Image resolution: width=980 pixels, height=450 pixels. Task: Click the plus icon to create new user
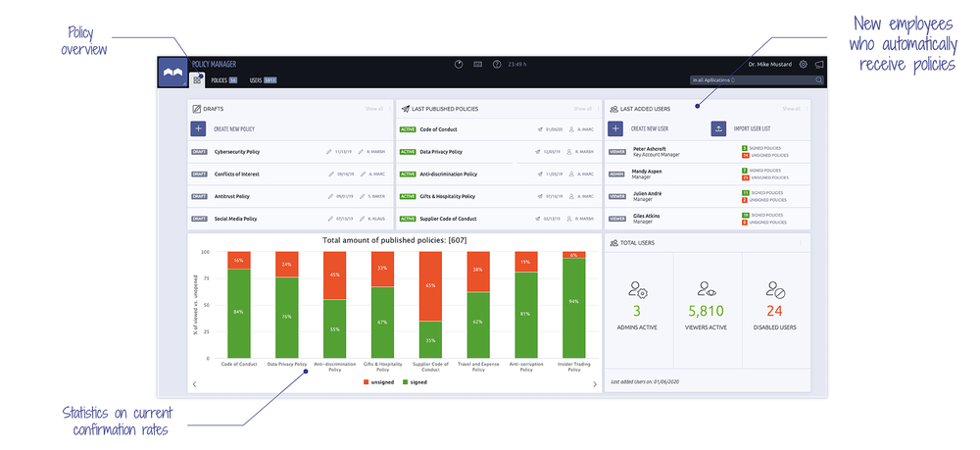(615, 128)
